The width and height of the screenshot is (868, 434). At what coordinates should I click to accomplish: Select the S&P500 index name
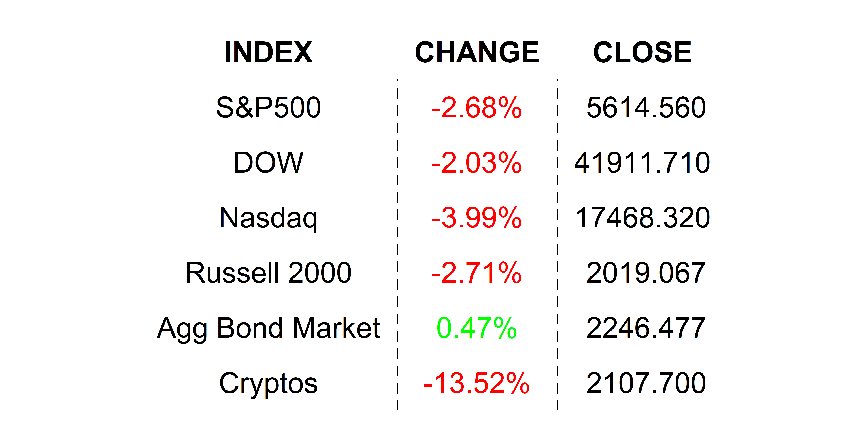(x=269, y=107)
